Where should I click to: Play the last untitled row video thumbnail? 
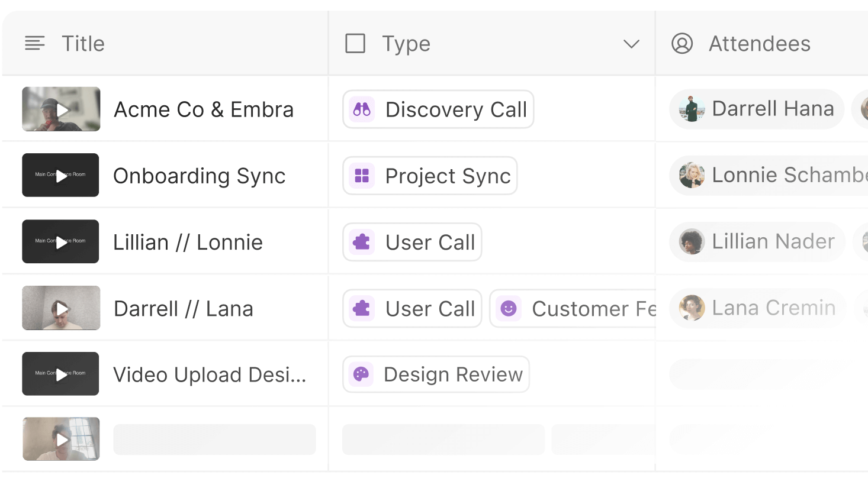[x=61, y=439]
